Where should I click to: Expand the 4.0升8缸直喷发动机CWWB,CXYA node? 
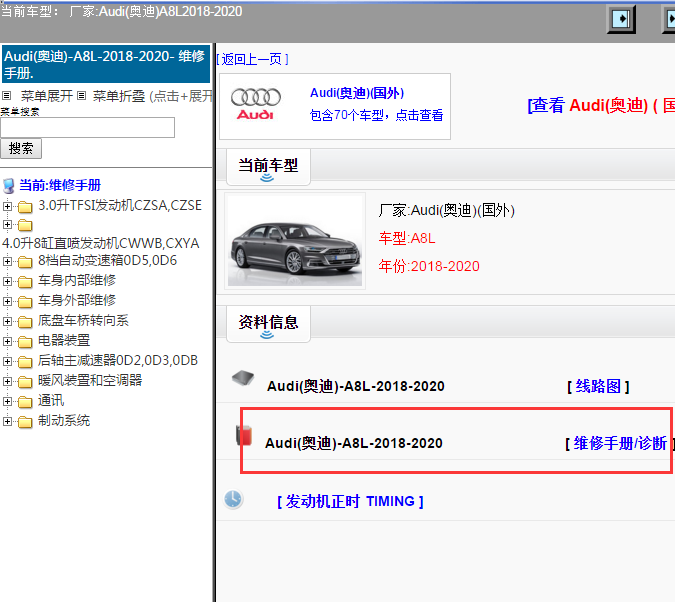[x=7, y=224]
